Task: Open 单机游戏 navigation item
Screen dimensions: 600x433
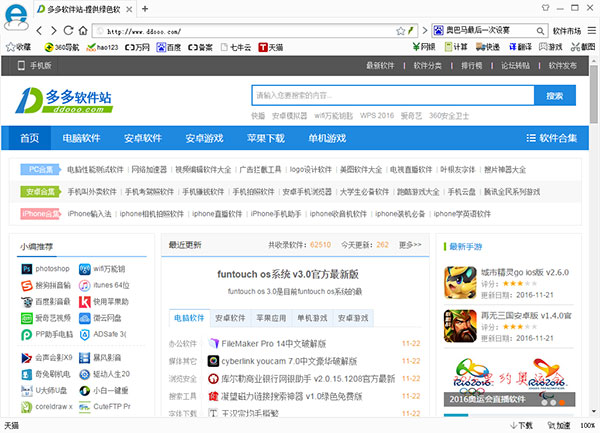Action: pyautogui.click(x=327, y=138)
